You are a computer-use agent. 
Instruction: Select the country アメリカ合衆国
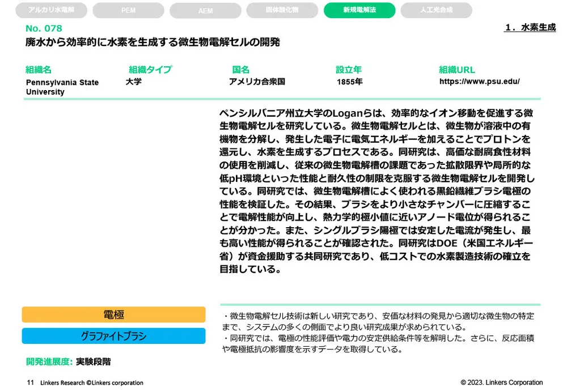point(257,82)
